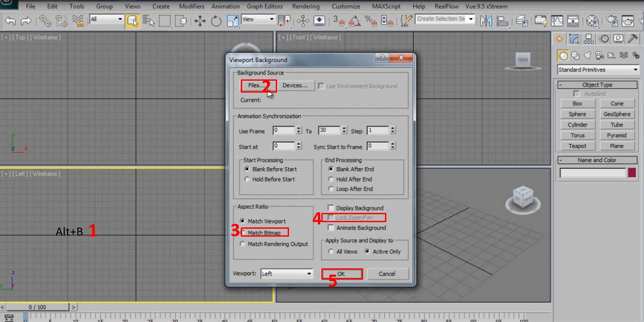Image resolution: width=644 pixels, height=322 pixels.
Task: Select the Match Rendering Output radio button
Action: [243, 244]
